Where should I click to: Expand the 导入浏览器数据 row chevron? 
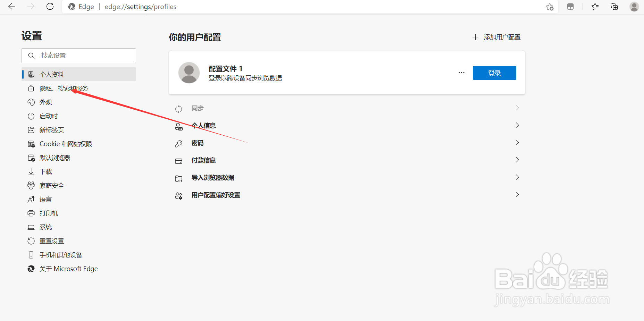tap(517, 177)
